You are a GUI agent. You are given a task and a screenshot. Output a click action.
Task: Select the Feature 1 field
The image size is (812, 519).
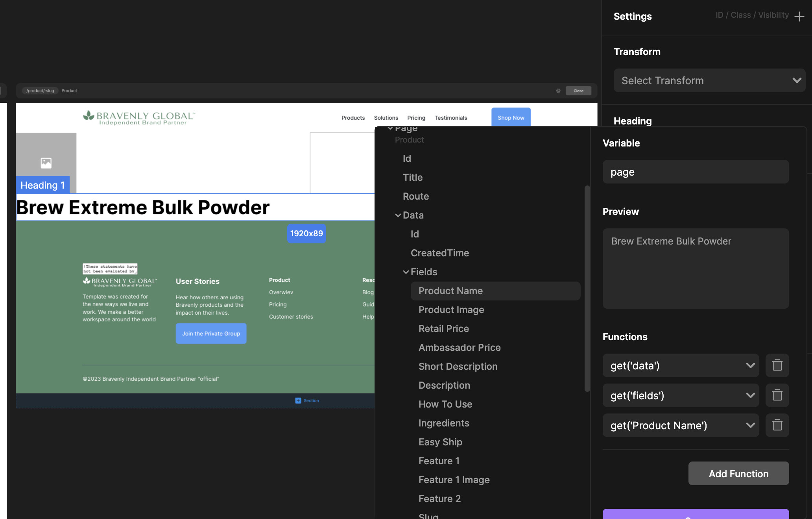click(439, 461)
